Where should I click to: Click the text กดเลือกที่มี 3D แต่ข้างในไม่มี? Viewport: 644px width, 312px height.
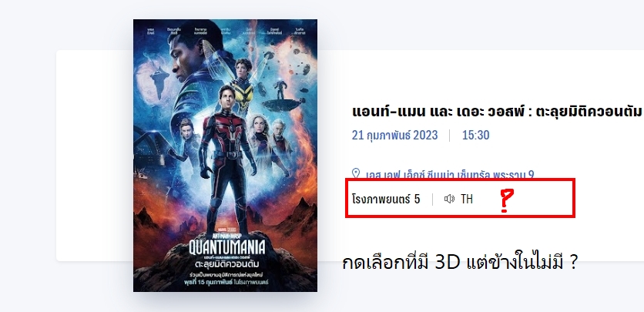[460, 262]
